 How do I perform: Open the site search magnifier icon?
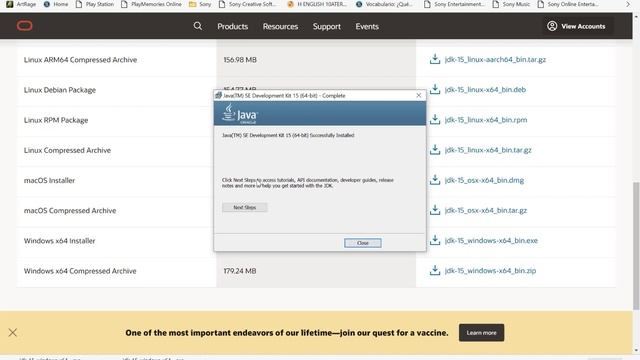pos(198,26)
